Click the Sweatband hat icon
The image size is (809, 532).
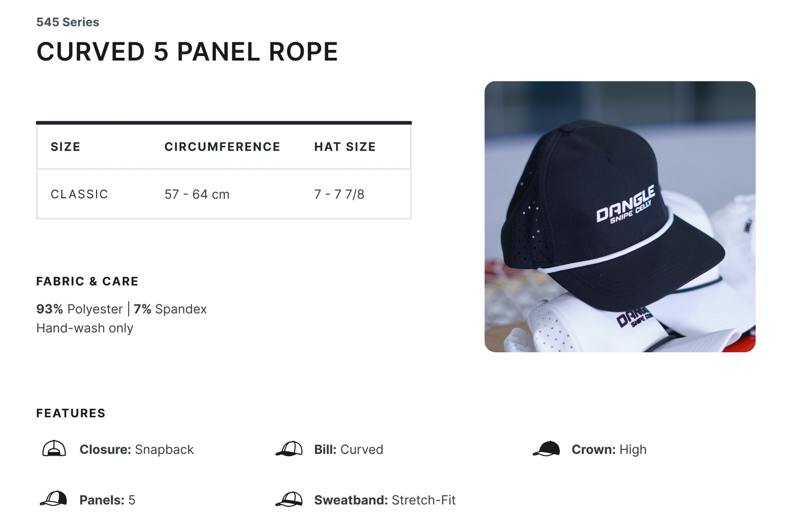coord(289,499)
